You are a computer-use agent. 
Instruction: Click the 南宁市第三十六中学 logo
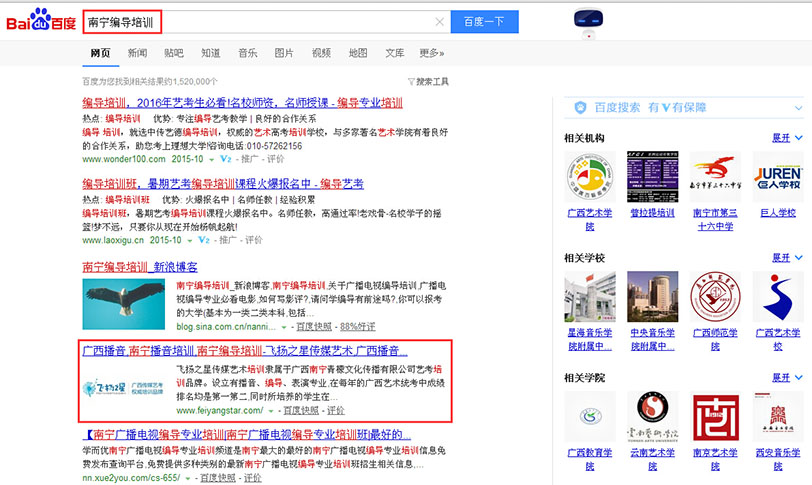(715, 177)
